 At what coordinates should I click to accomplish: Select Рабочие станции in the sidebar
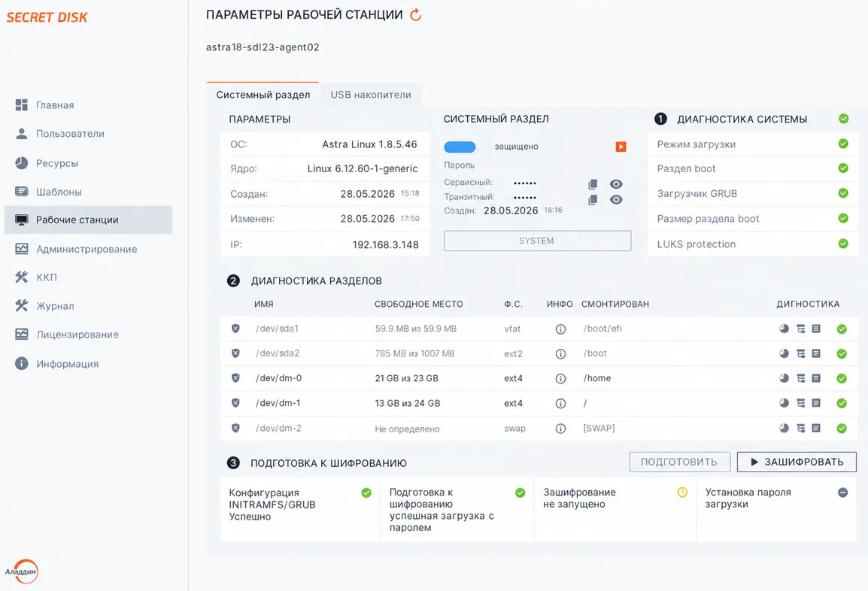click(89, 220)
